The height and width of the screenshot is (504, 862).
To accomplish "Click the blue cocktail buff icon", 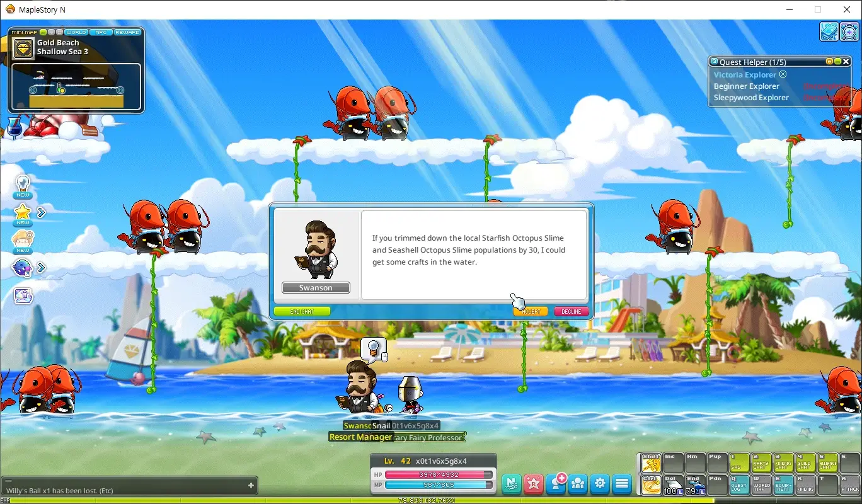I will pyautogui.click(x=13, y=127).
